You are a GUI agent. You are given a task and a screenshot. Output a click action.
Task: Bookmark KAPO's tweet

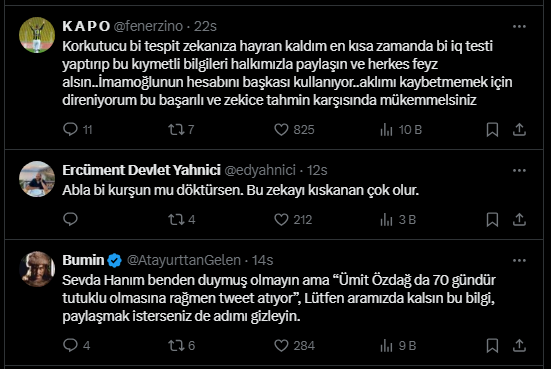pos(492,129)
